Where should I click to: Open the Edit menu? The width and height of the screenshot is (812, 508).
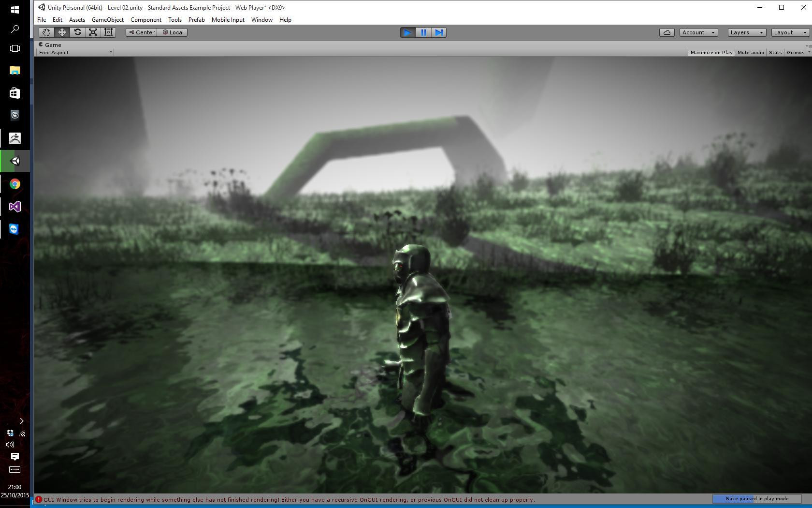[57, 20]
